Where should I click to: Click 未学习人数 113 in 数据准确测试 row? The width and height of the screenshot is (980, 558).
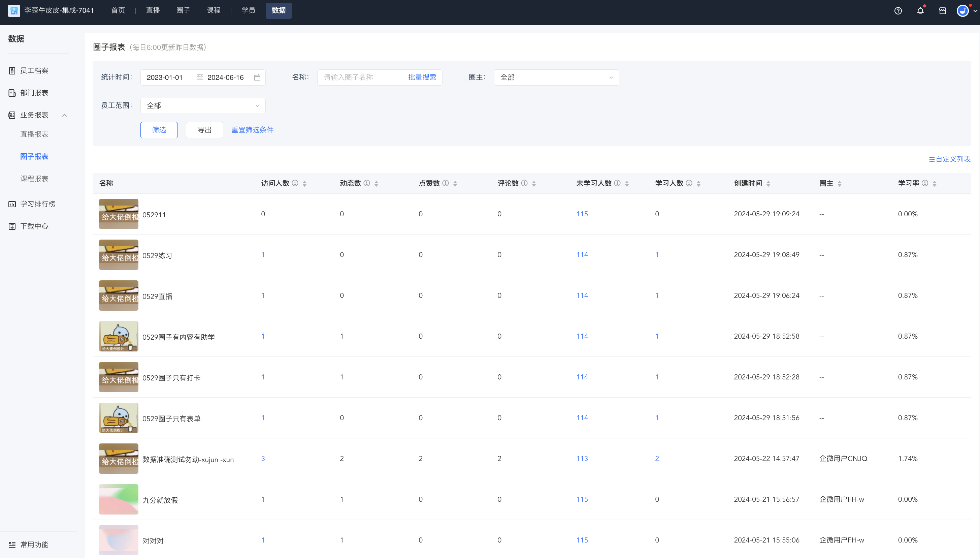[582, 458]
